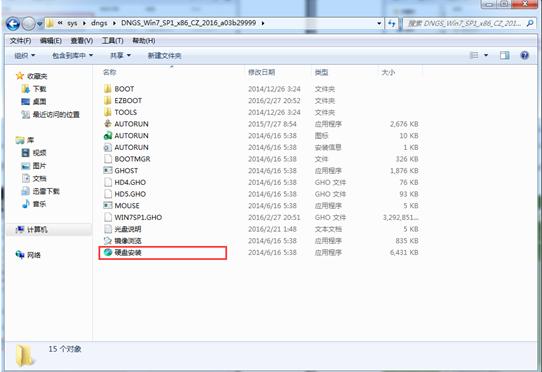The image size is (542, 372).
Task: Toggle the preview pane icon
Action: (x=504, y=55)
